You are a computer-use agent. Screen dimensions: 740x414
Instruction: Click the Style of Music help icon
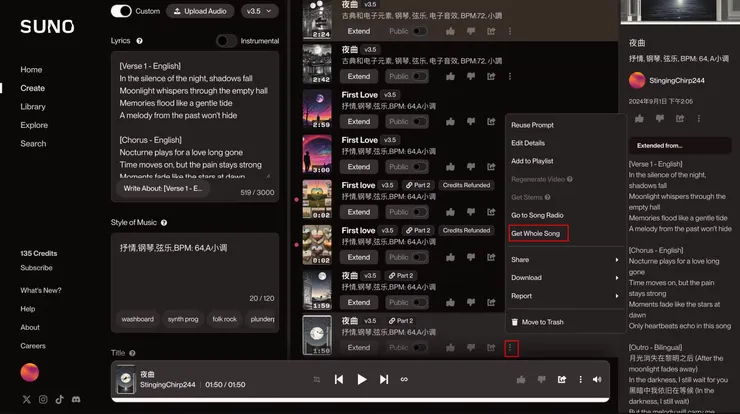(164, 223)
